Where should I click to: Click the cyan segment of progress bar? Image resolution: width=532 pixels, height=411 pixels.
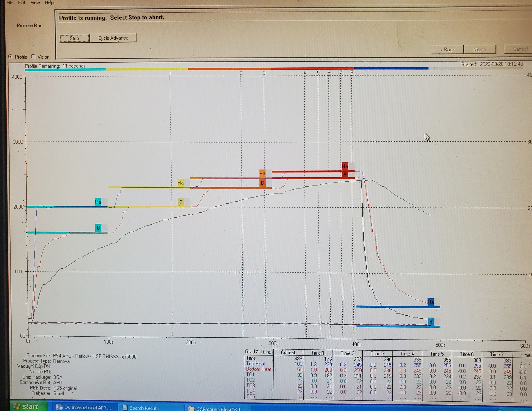[65, 70]
